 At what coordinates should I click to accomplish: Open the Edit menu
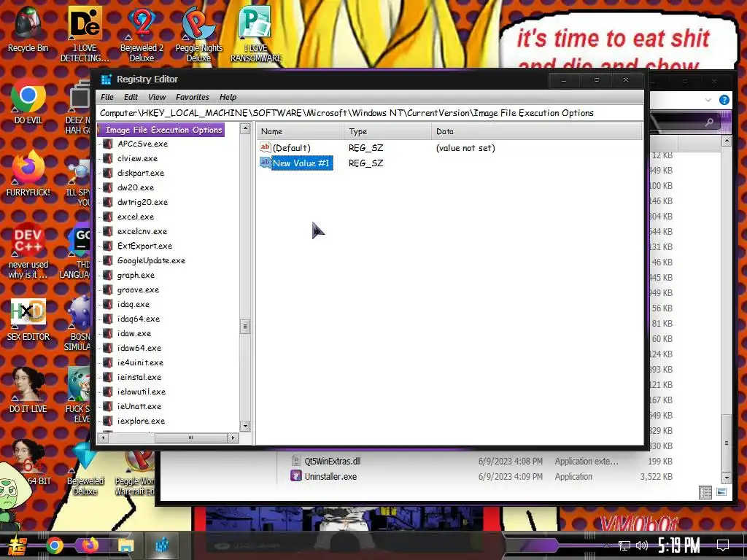point(131,97)
